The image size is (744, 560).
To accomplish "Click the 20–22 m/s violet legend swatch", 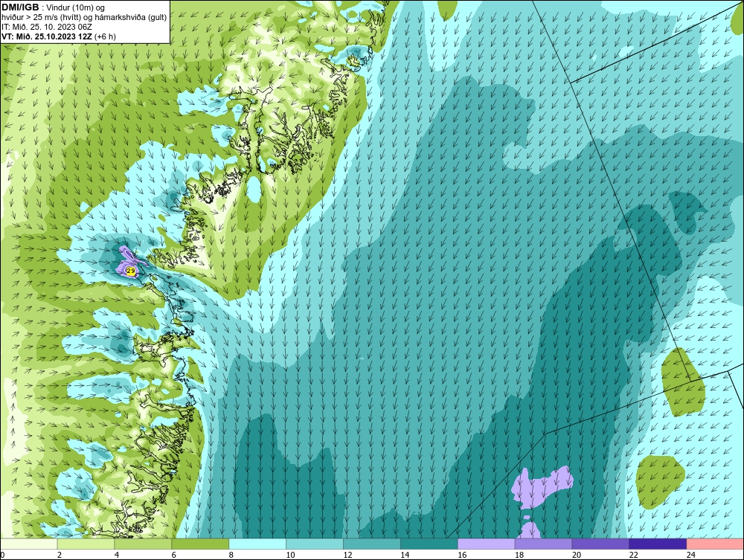I will tap(600, 544).
